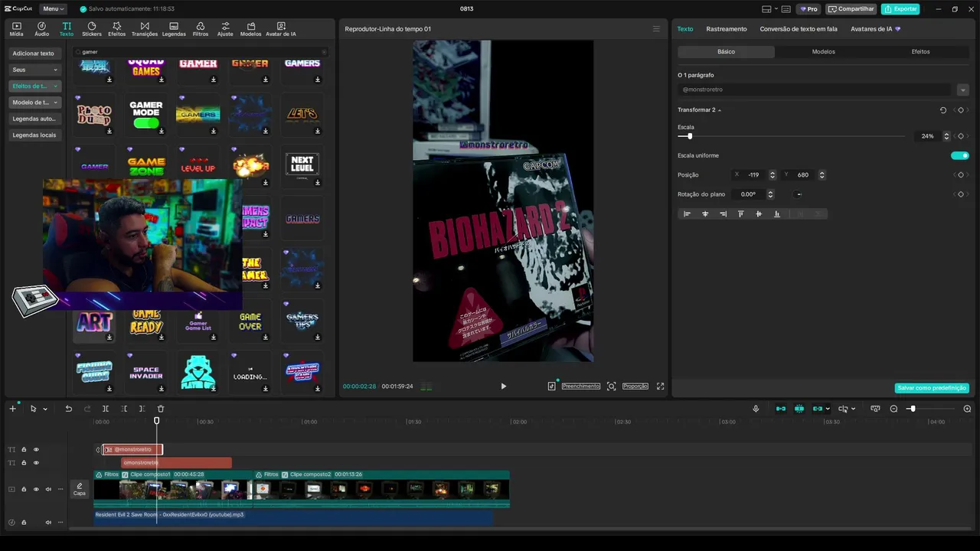Open the Transições panel
Image resolution: width=980 pixels, height=551 pixels.
[145, 29]
